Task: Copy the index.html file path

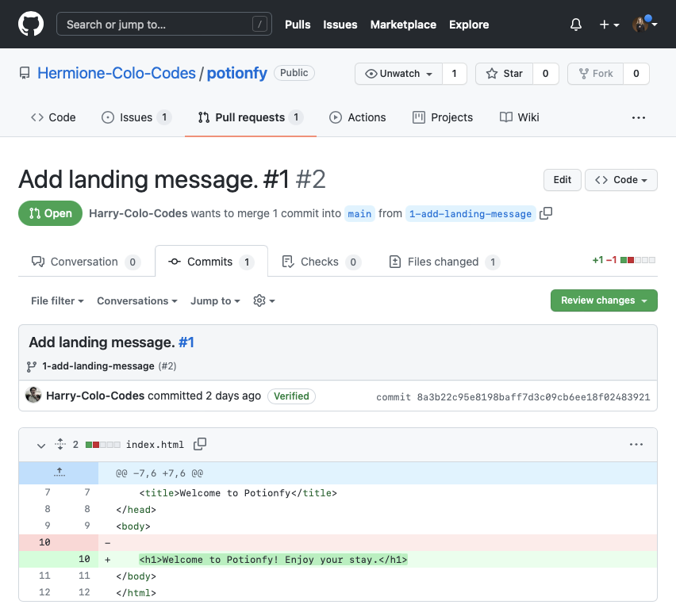Action: (x=200, y=444)
